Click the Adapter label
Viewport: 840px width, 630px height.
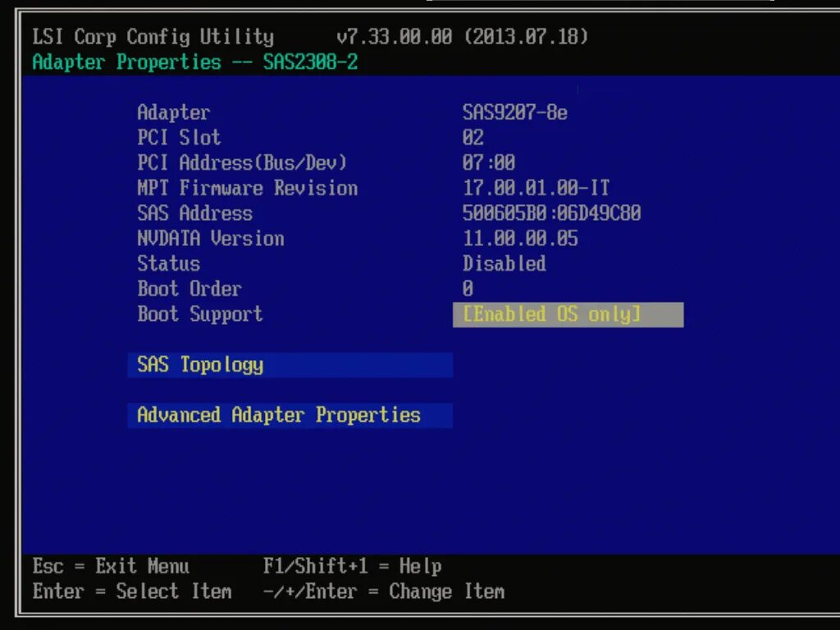174,112
